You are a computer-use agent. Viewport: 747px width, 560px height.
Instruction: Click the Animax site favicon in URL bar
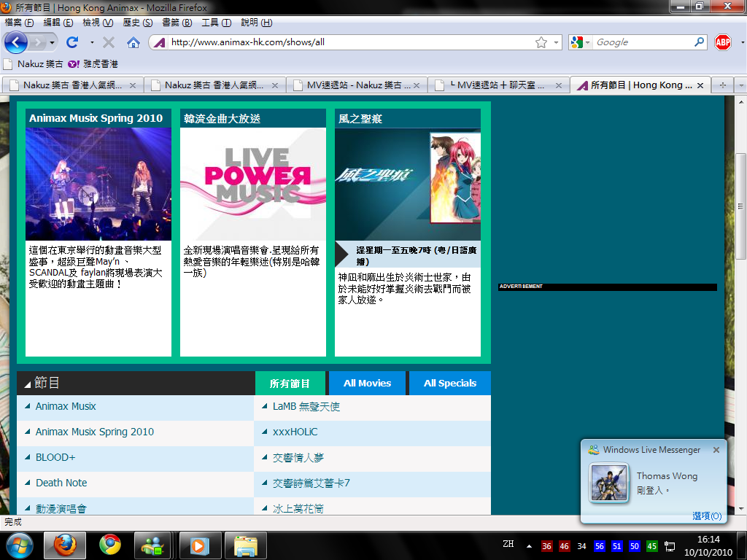pyautogui.click(x=160, y=42)
